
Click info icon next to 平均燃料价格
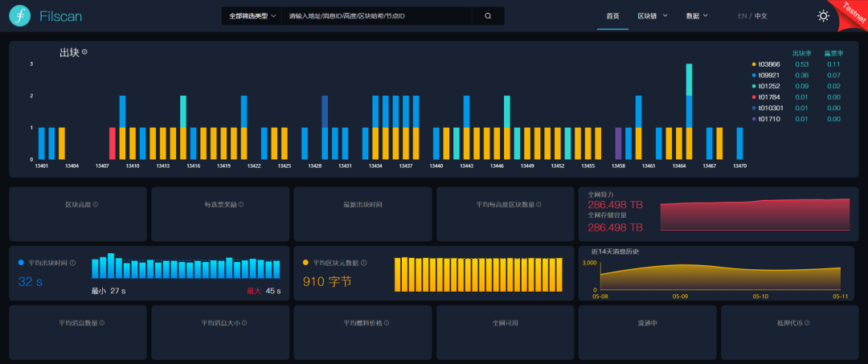pos(387,322)
